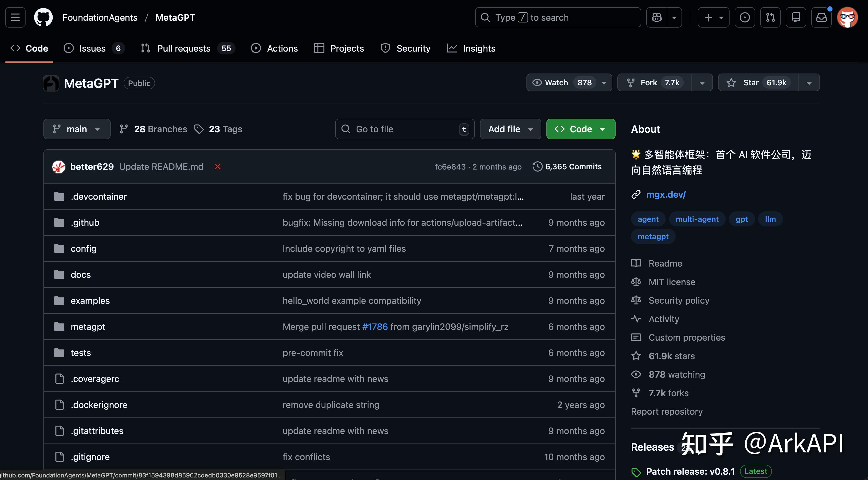Click the MetaGPT repository owner avatar
This screenshot has height=480, width=868.
point(51,83)
